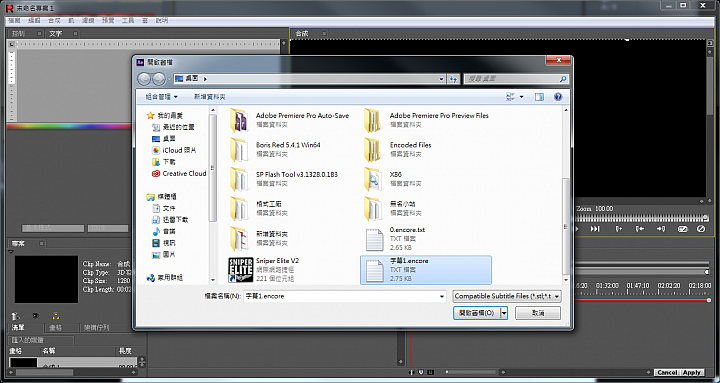Go forward using the dialog's Forward arrow
The height and width of the screenshot is (383, 720).
pyautogui.click(x=159, y=79)
